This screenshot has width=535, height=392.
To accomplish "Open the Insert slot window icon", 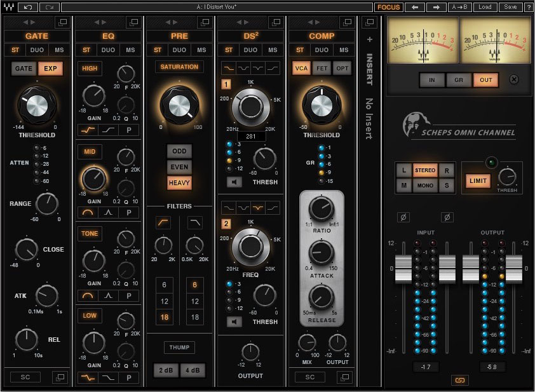I will click(369, 22).
